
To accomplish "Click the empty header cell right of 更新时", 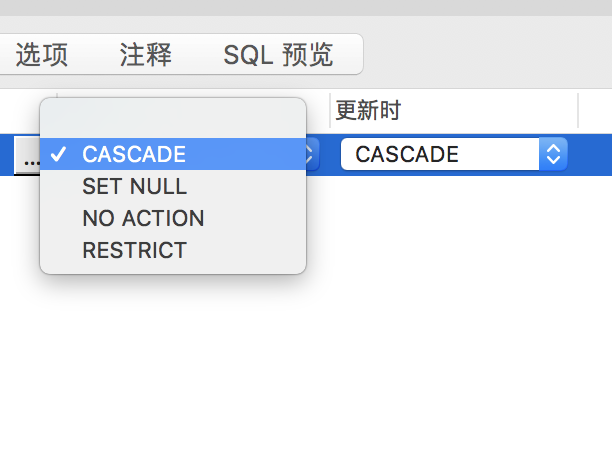I will [x=596, y=109].
